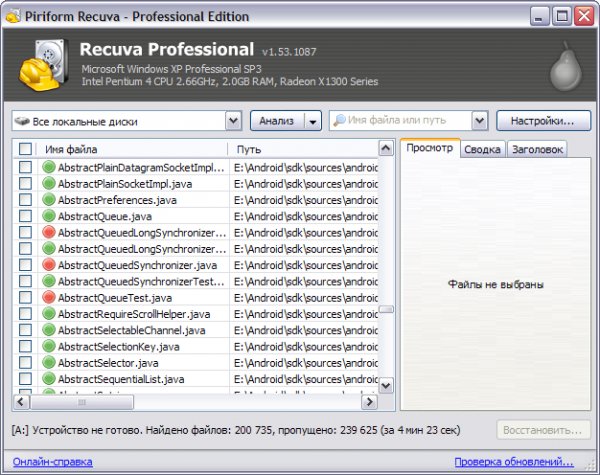The image size is (600, 475).
Task: Click the vertical scrollbar up arrow
Action: coord(386,148)
